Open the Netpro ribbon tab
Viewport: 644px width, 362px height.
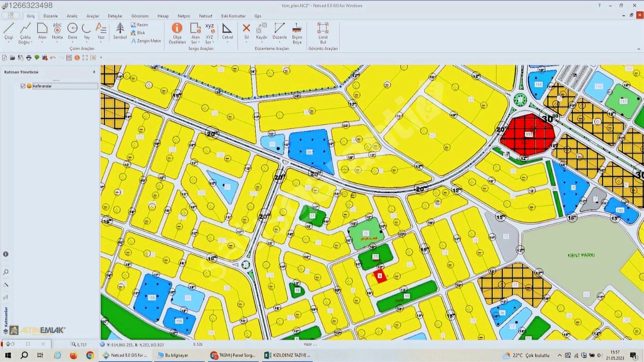click(184, 16)
